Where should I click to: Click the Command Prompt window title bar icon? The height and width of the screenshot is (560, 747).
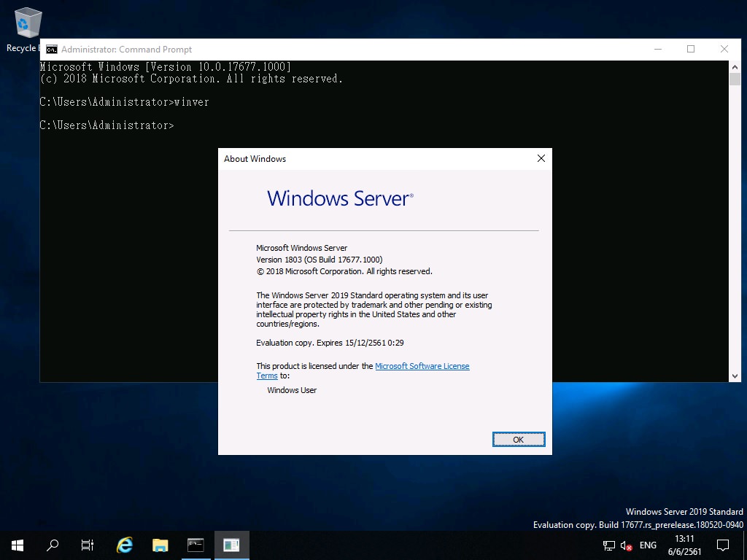click(x=51, y=49)
